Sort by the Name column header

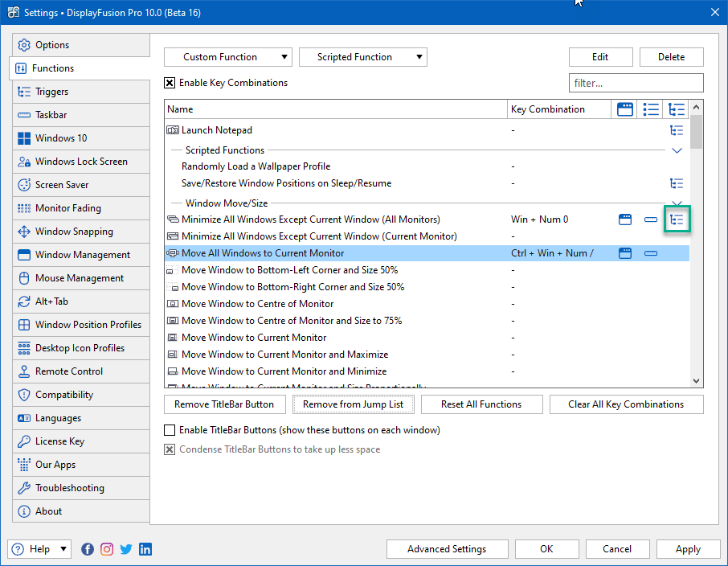click(x=336, y=109)
